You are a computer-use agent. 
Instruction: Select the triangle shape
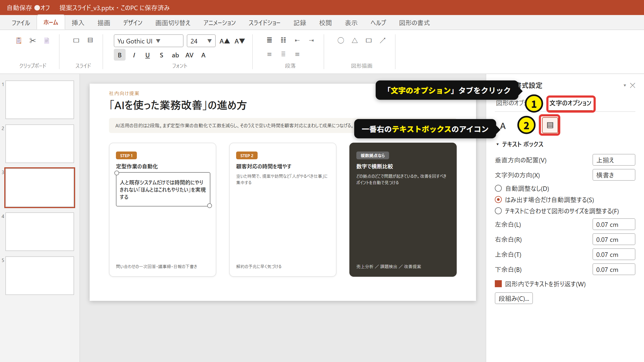355,40
